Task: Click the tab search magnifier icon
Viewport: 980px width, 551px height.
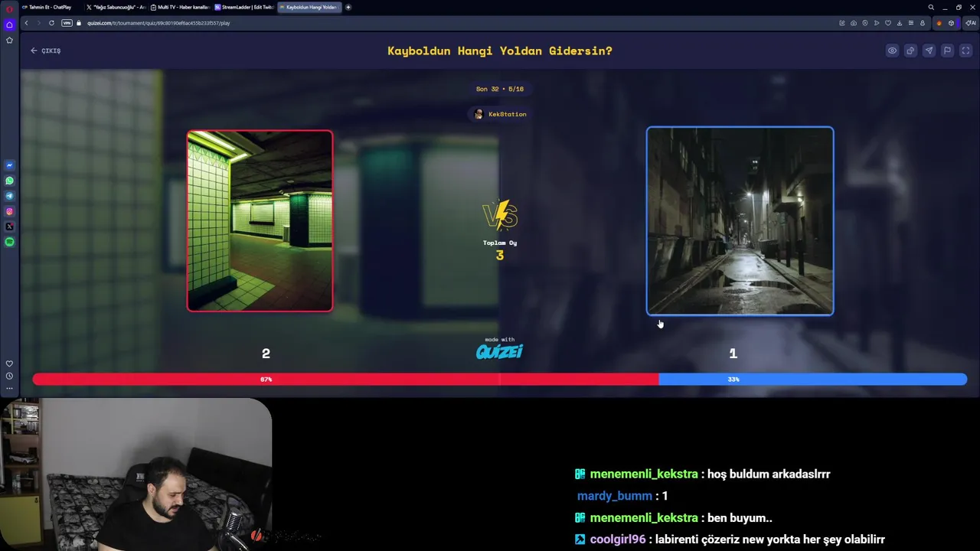Action: pos(931,7)
